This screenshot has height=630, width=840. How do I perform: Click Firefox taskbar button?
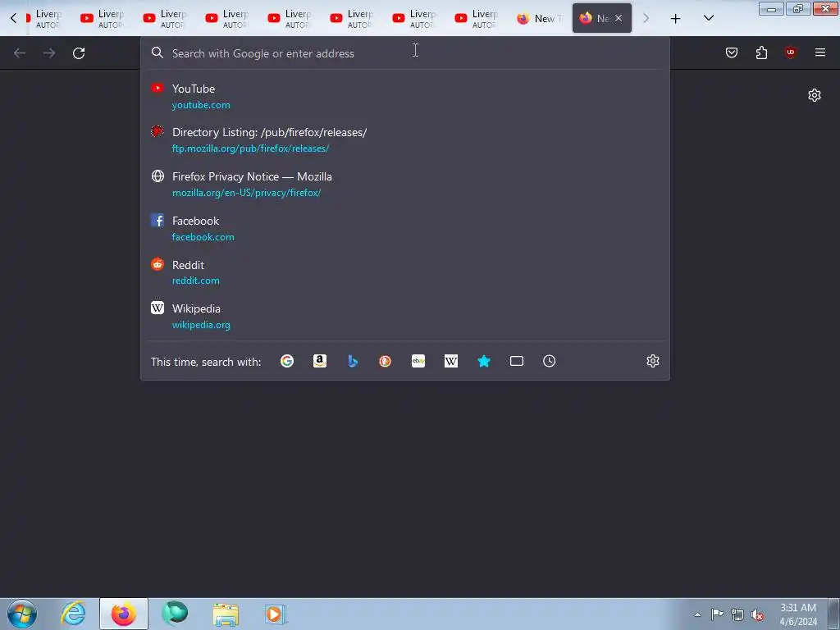tap(124, 614)
